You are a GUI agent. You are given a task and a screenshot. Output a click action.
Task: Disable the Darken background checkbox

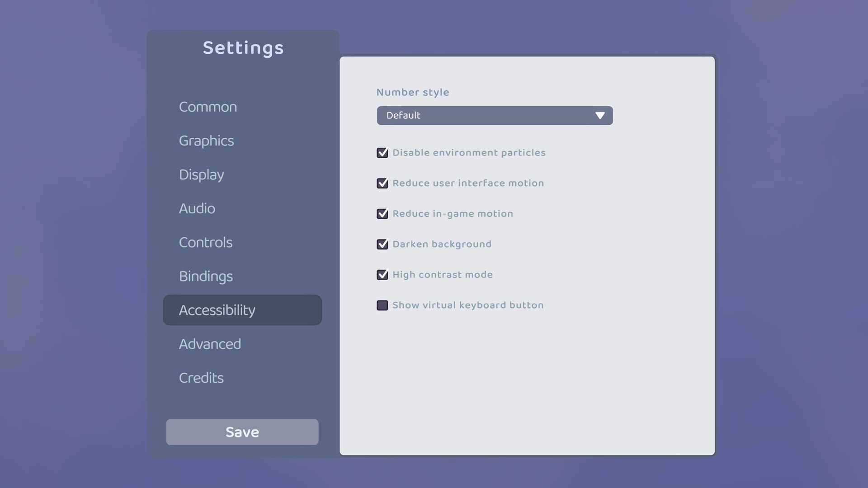click(382, 244)
